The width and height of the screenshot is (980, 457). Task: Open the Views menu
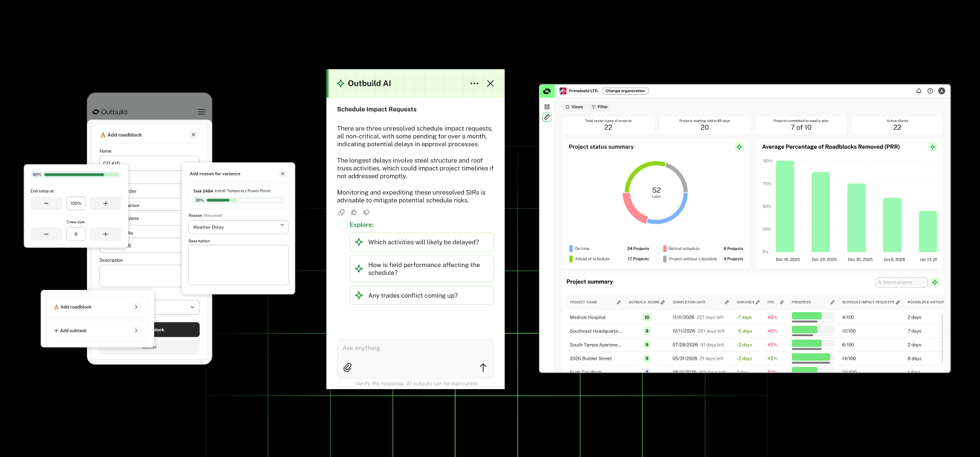click(574, 106)
